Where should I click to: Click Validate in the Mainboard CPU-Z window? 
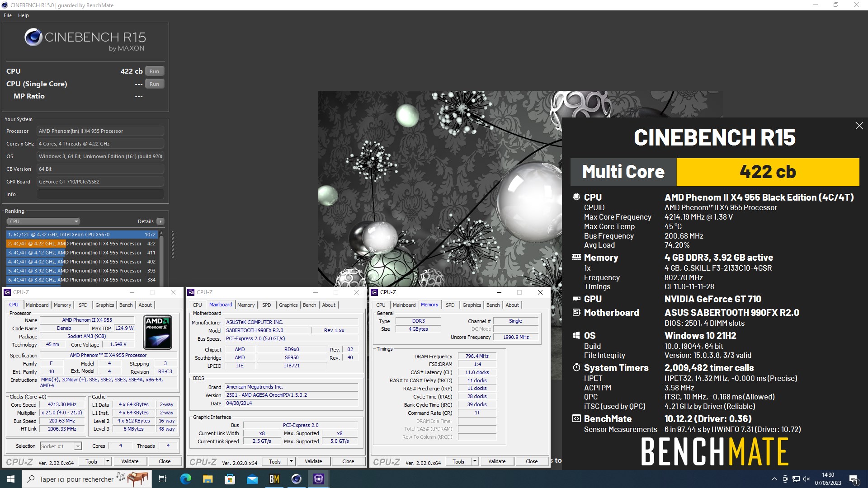pos(313,461)
